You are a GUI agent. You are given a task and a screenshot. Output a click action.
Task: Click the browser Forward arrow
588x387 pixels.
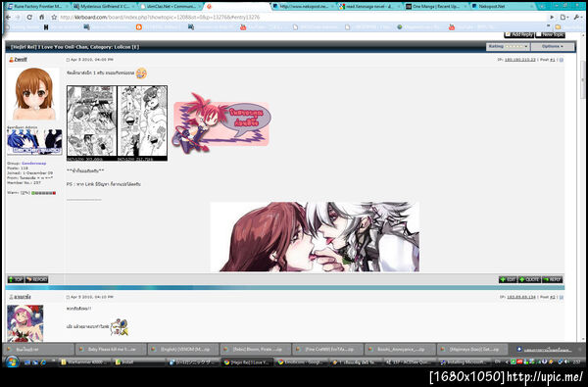(18, 18)
